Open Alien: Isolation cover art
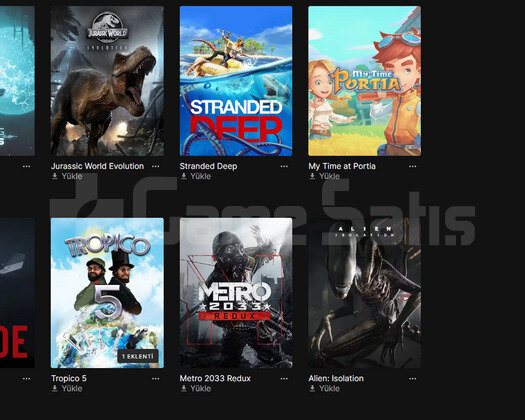This screenshot has height=420, width=525. (365, 293)
